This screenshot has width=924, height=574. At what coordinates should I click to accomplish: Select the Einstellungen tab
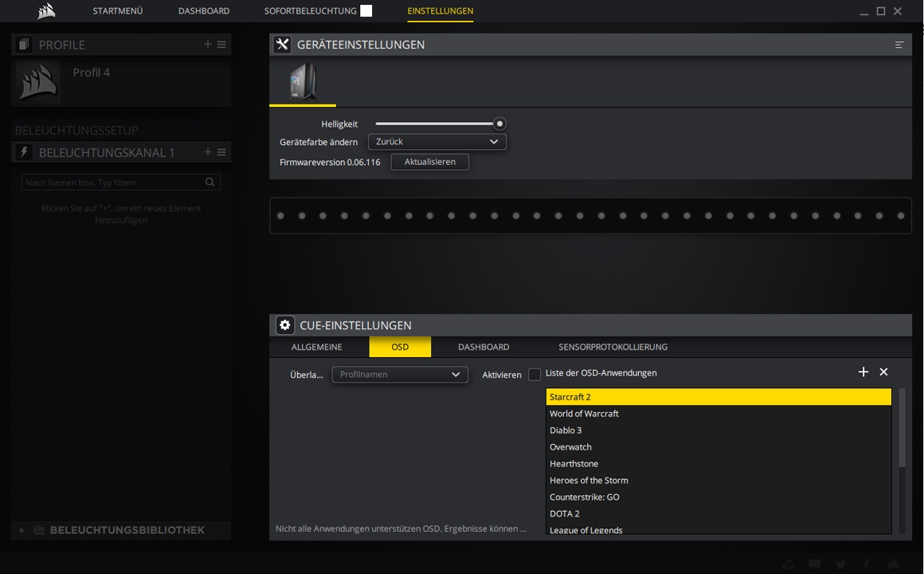440,10
